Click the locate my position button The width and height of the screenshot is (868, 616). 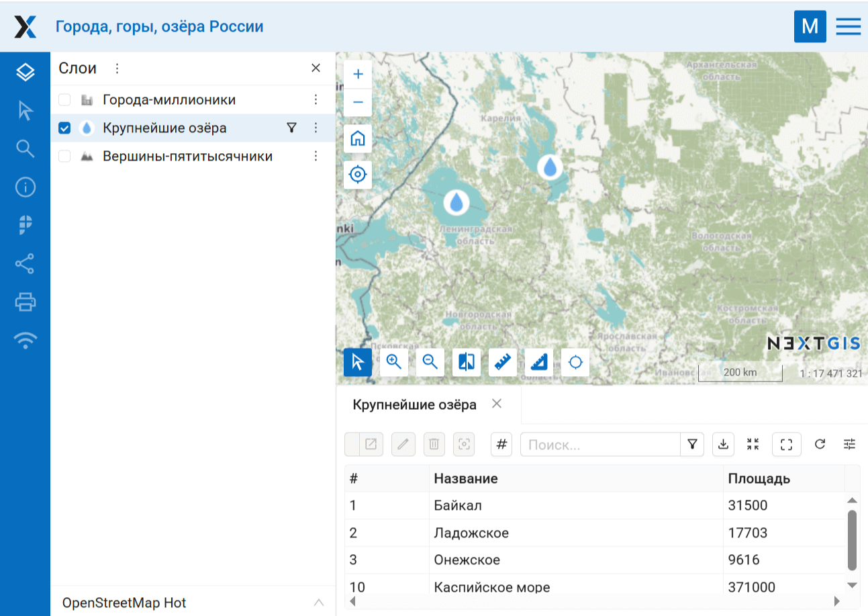click(358, 175)
